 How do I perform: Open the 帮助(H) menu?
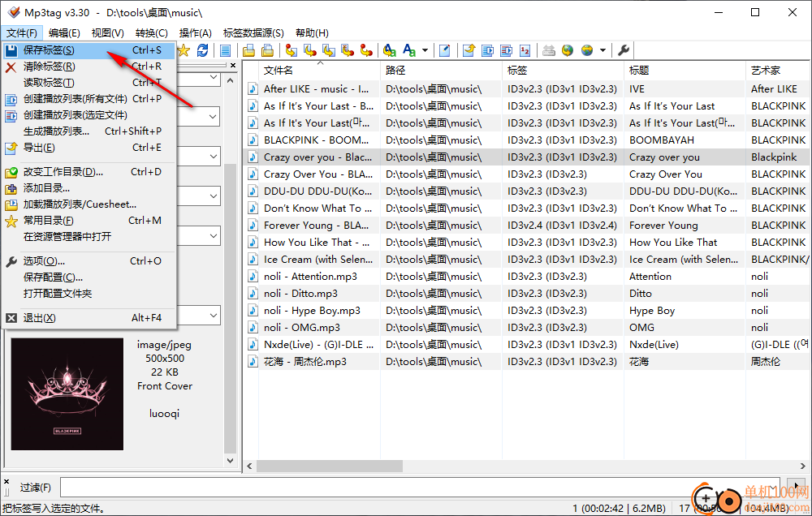(312, 33)
